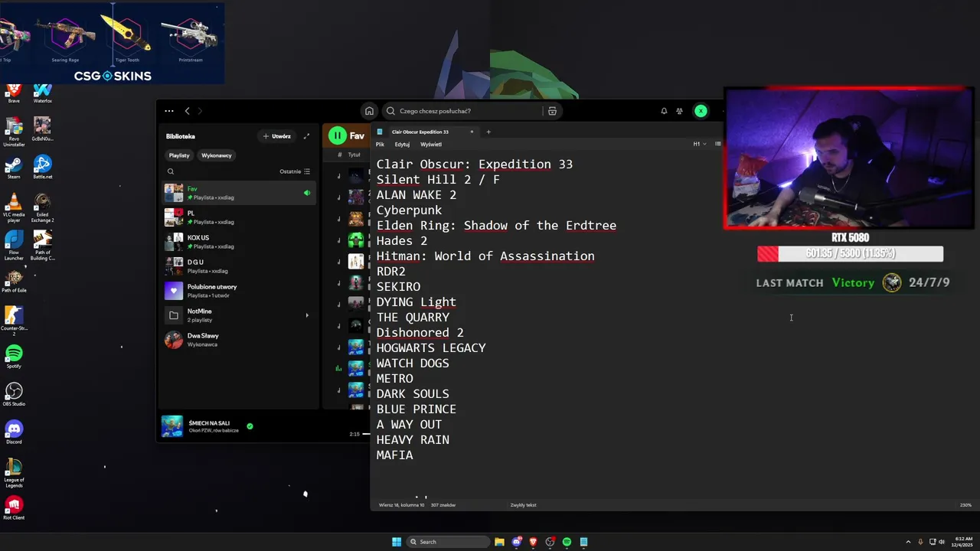This screenshot has height=551, width=980.
Task: Open Steam desktop shortcut
Action: click(14, 167)
